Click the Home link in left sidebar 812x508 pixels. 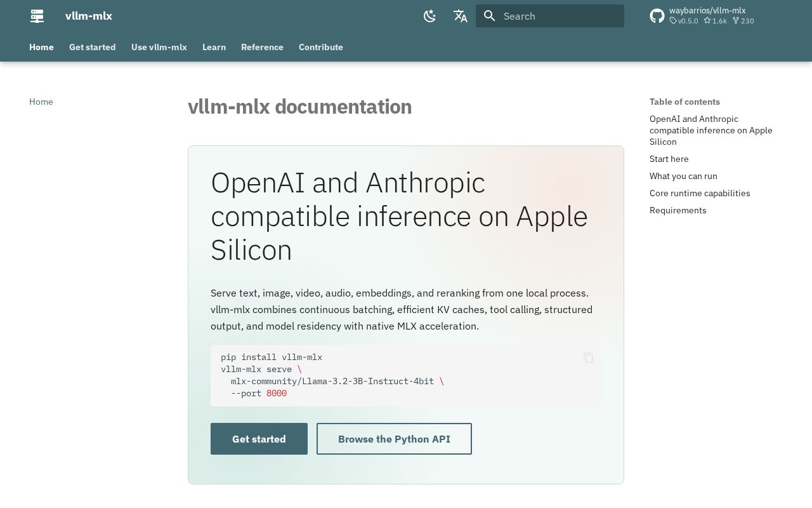tap(41, 102)
